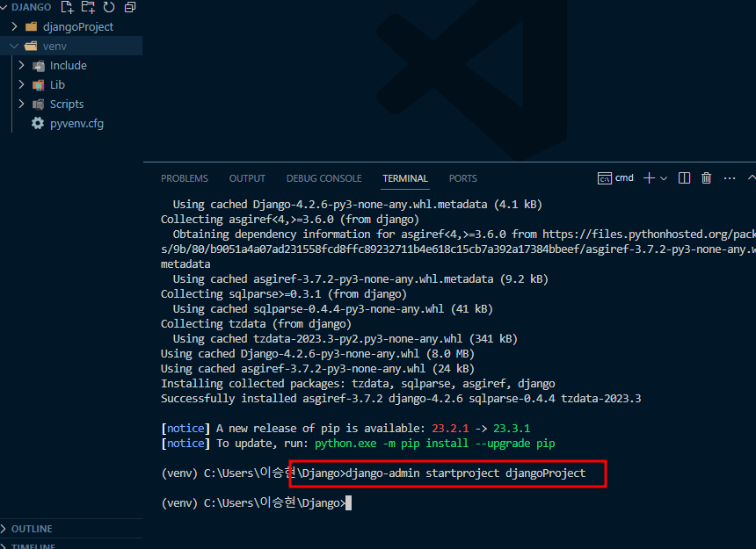Click the files.pythonhosted.org URL in terminal

coord(649,234)
